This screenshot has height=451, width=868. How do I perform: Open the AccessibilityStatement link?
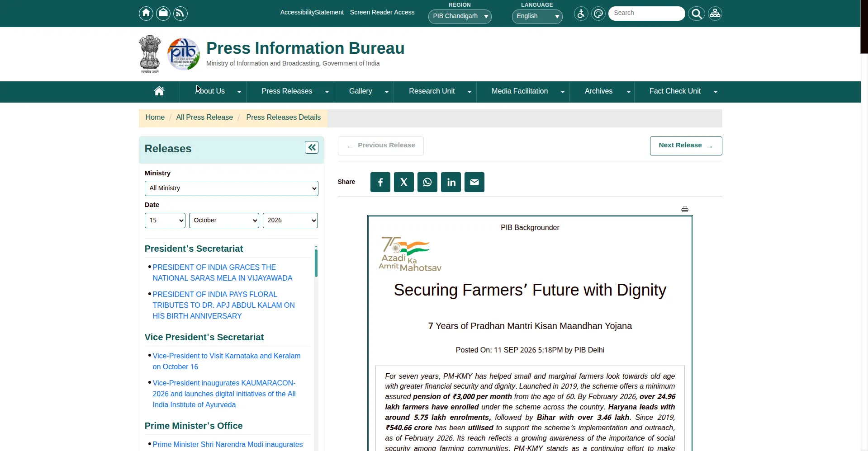[312, 13]
